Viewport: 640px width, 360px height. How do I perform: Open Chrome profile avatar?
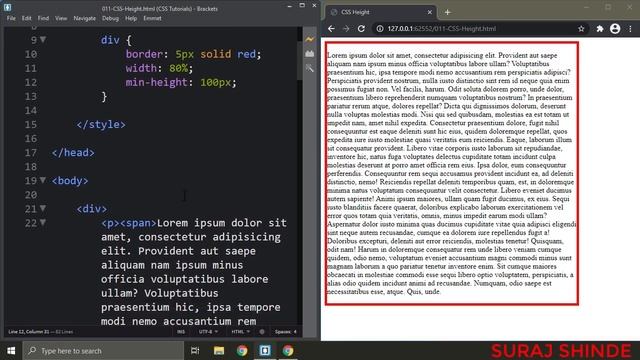coord(615,29)
